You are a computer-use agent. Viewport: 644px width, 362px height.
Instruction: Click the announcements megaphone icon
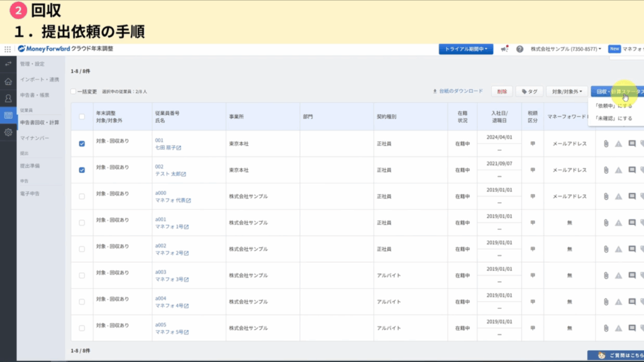coord(504,49)
